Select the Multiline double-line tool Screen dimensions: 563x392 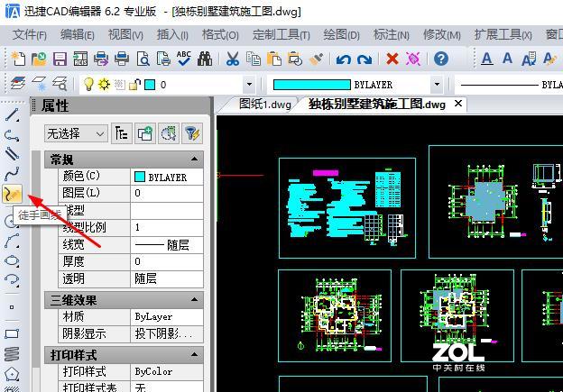point(12,154)
